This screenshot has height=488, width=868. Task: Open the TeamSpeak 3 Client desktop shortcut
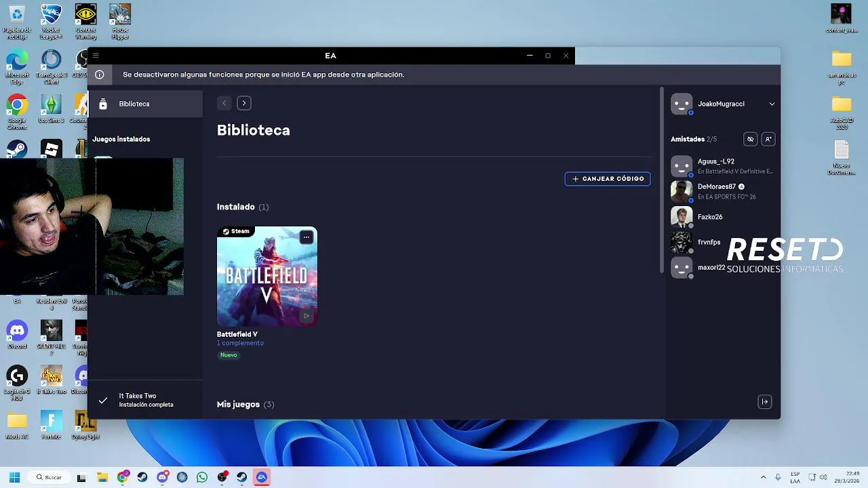coord(52,68)
